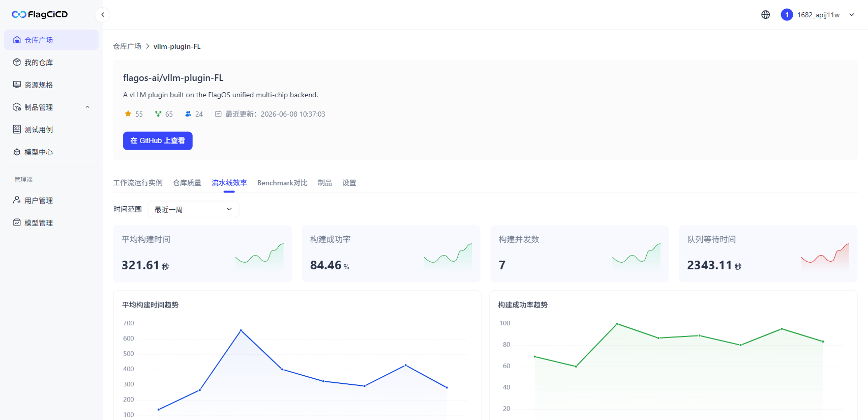Open the 时间范围 dropdown 最近一周
Screen dimensions: 868x420
click(x=193, y=209)
